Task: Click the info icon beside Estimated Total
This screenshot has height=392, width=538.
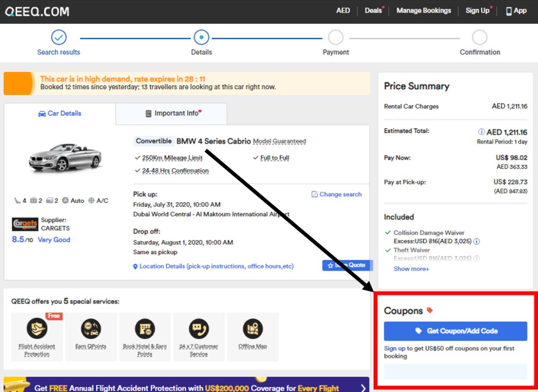Action: point(482,132)
